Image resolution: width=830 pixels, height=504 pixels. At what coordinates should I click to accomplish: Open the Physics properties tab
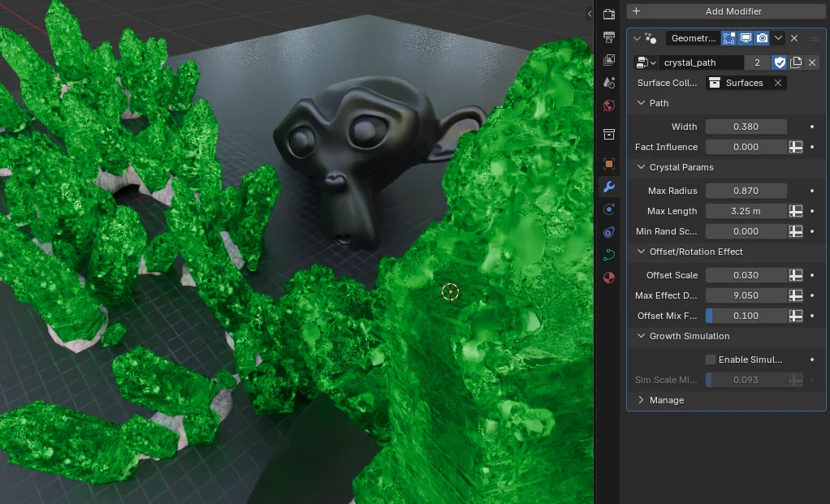609,232
